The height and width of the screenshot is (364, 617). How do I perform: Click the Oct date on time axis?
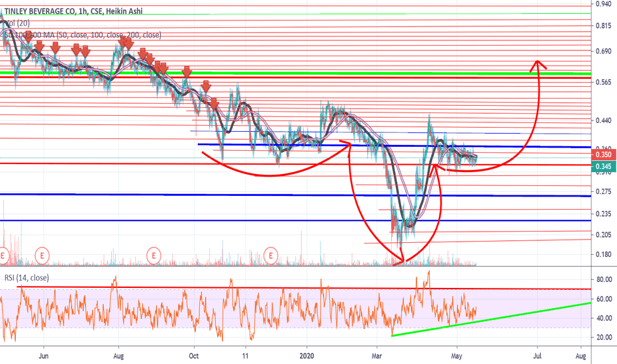pyautogui.click(x=193, y=356)
